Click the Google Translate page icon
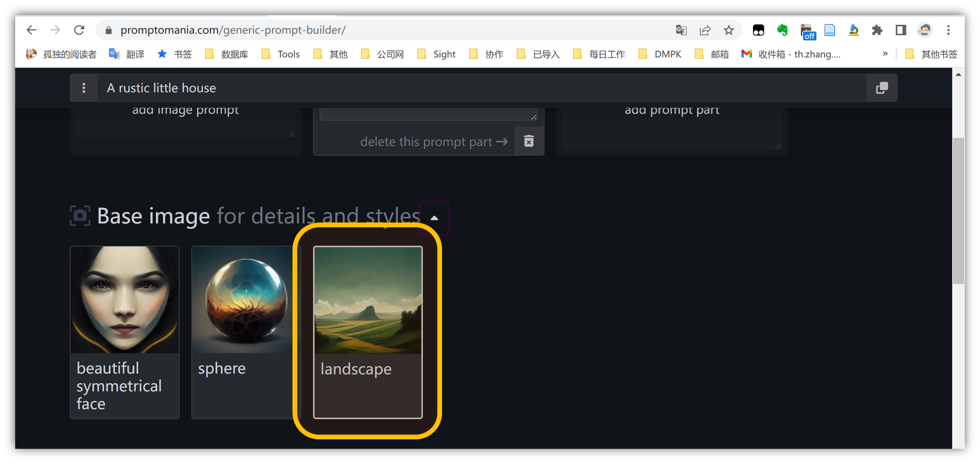The height and width of the screenshot is (464, 980). (x=681, y=30)
